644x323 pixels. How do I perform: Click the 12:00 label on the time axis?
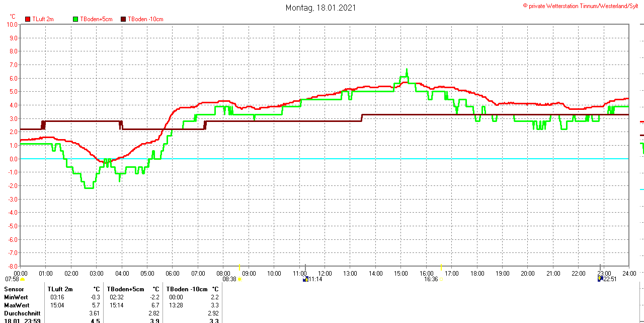tap(325, 274)
